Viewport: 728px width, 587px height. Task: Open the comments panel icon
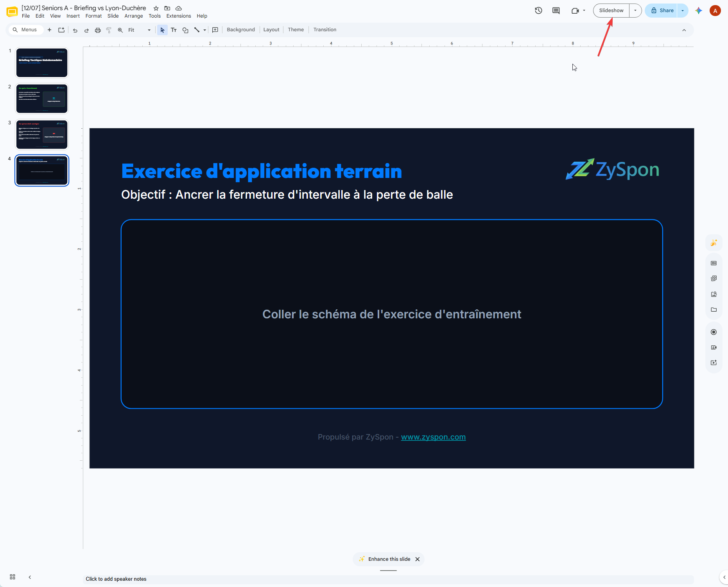(556, 11)
